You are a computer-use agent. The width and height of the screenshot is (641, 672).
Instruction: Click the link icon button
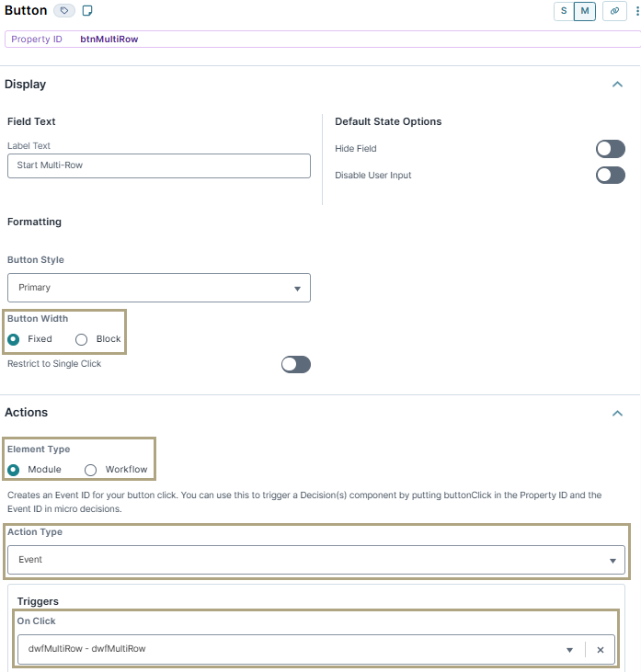click(615, 11)
